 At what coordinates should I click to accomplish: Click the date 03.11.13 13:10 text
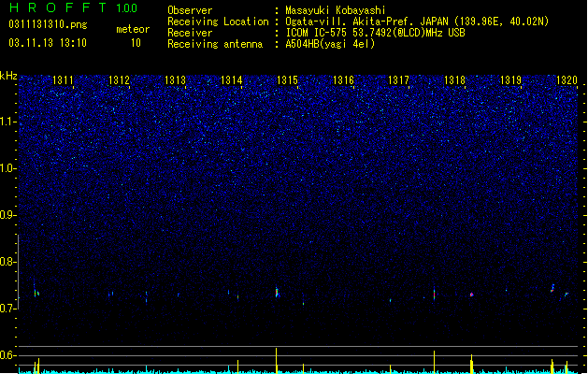(48, 43)
